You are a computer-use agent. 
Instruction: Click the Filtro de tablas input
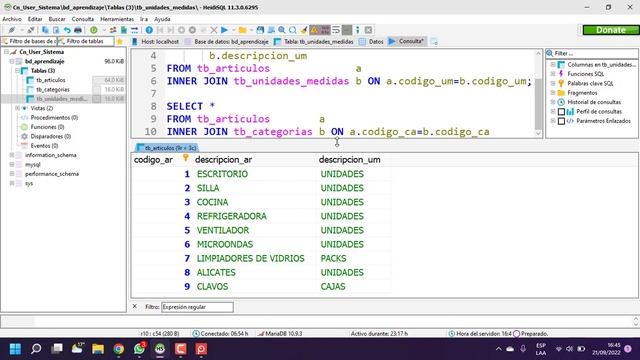[x=85, y=41]
